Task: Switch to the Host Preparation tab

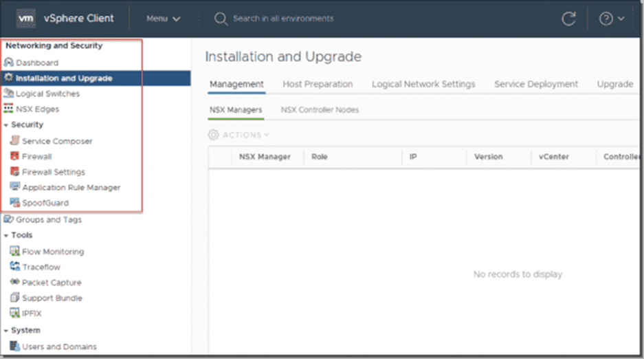Action: (x=318, y=84)
